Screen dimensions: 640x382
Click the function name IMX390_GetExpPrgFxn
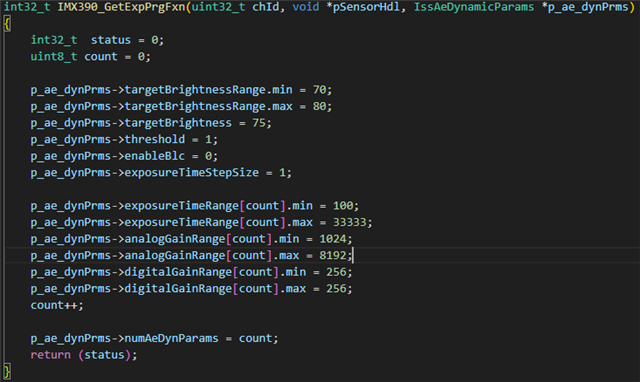tap(121, 7)
